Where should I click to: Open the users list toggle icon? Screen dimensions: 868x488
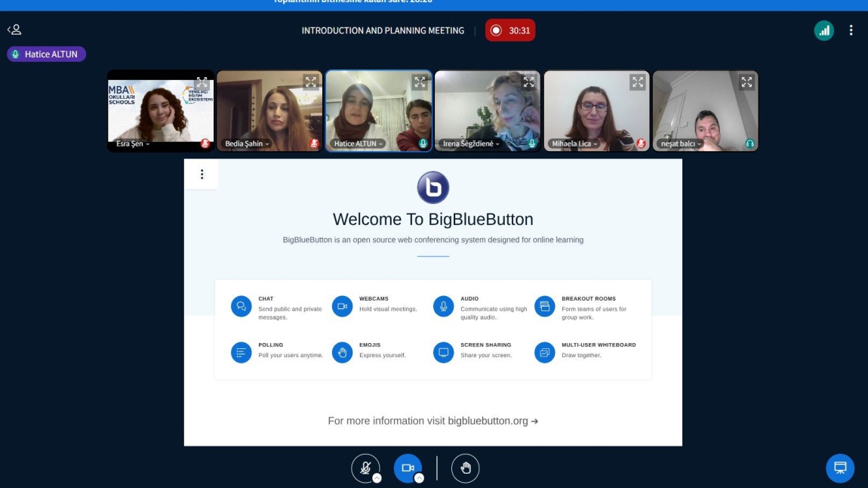[x=14, y=29]
